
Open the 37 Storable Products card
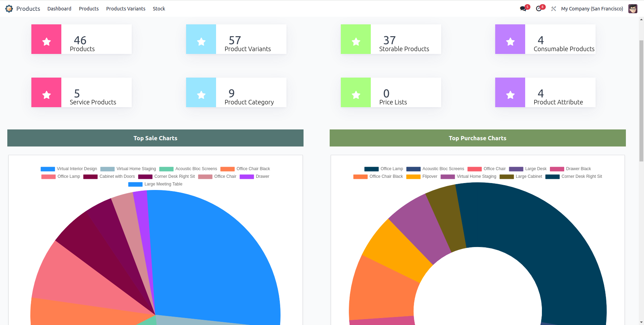(391, 39)
